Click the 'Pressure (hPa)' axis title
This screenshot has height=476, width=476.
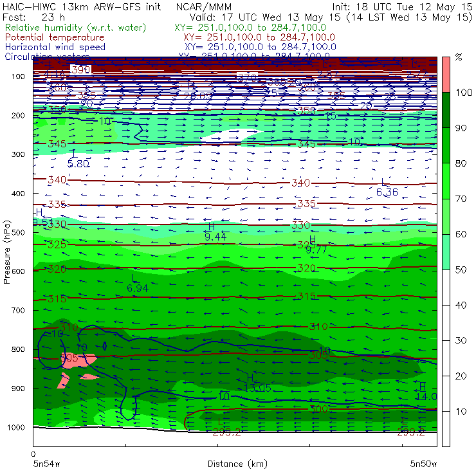7,252
